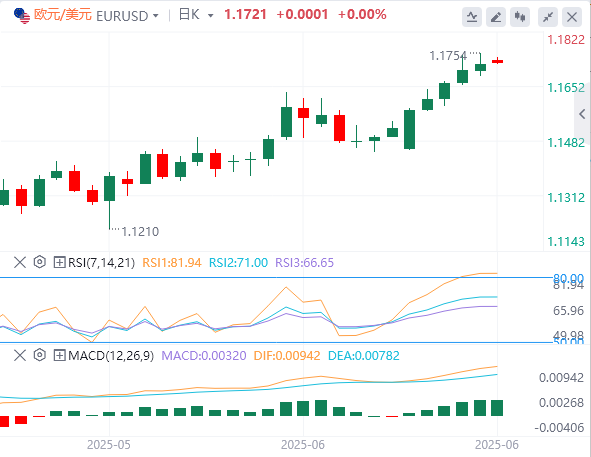Open the indicator line chart tool
Viewport: 591px width, 457px height.
[472, 17]
